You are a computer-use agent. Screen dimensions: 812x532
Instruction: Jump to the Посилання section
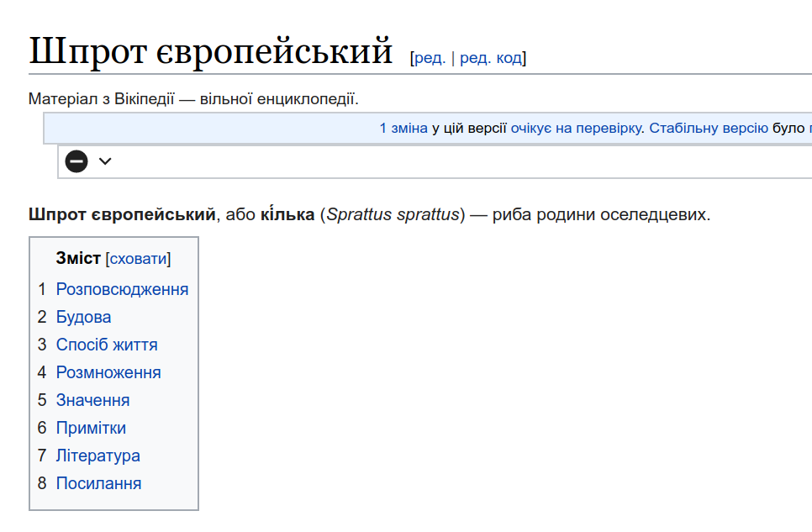coord(98,483)
